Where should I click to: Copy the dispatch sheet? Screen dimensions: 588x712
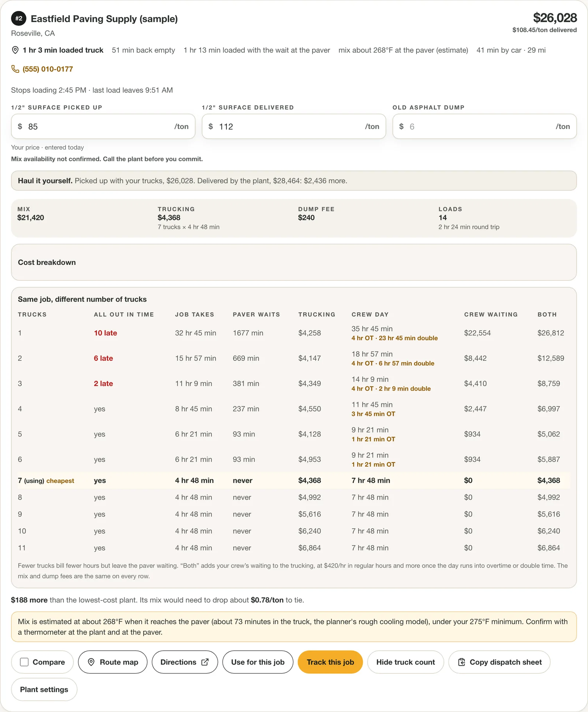coord(499,662)
